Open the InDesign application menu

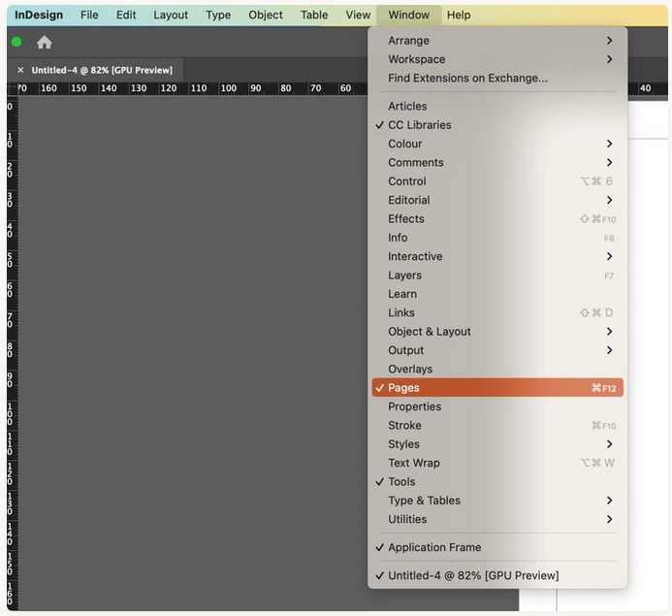coord(39,15)
